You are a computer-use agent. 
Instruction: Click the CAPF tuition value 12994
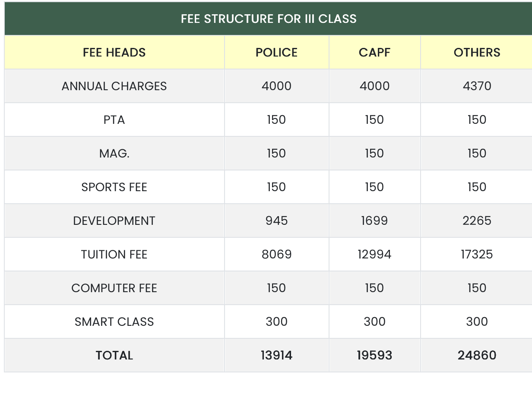[374, 255]
